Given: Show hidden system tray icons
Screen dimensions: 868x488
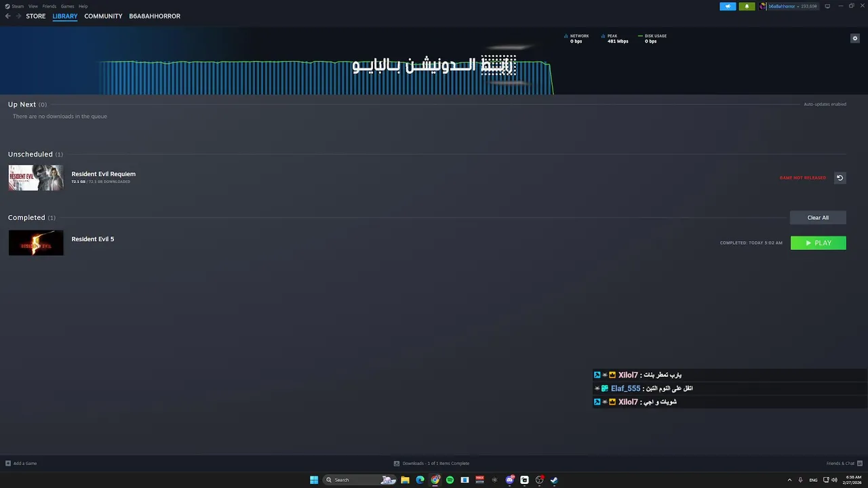Looking at the screenshot, I should 789,480.
